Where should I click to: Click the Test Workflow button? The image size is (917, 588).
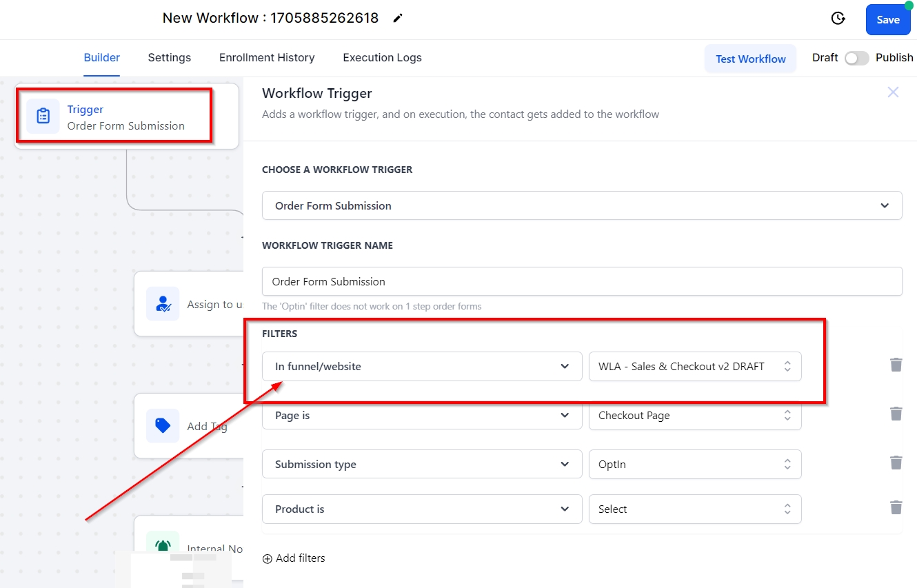pos(750,59)
